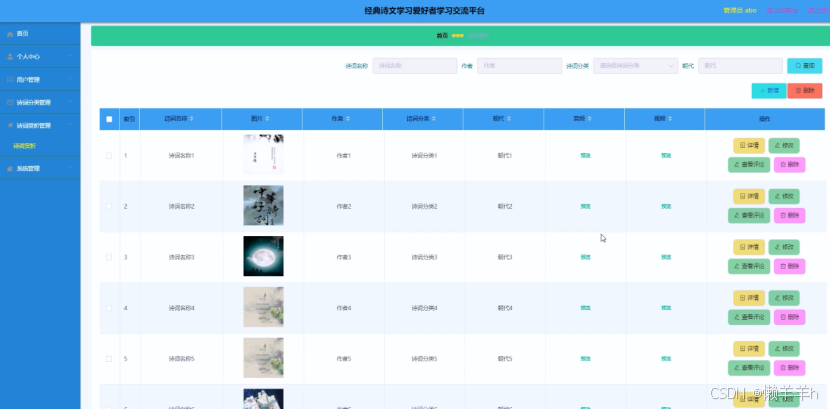This screenshot has height=409, width=831.
Task: Click 修改 for row 诗词名称1
Action: pyautogui.click(x=784, y=145)
